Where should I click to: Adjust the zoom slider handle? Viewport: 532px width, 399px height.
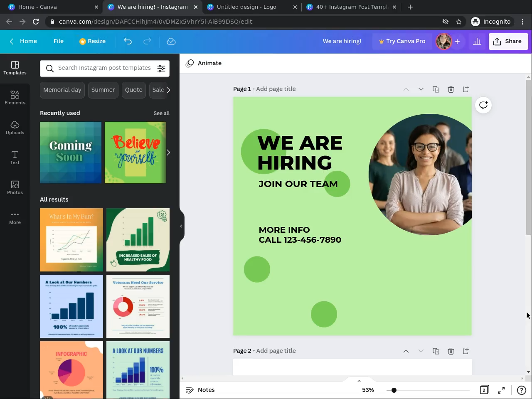coord(394,390)
